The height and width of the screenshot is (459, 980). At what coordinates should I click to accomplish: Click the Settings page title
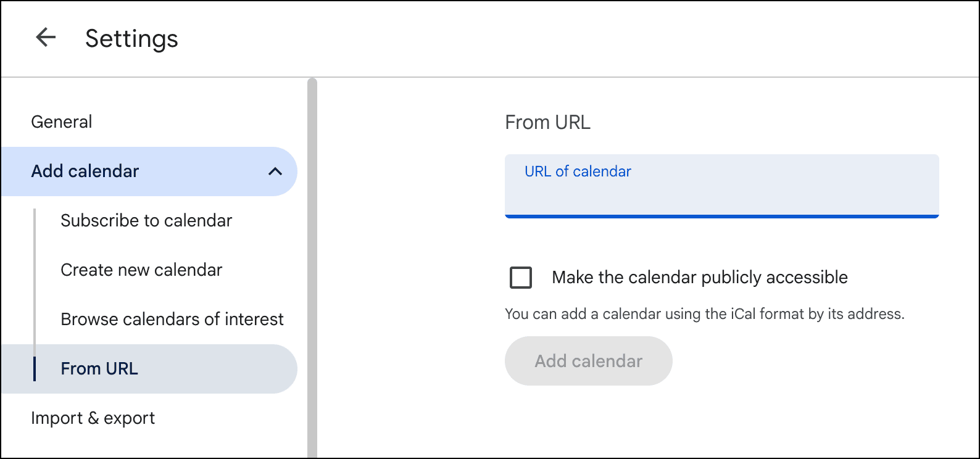tap(131, 39)
